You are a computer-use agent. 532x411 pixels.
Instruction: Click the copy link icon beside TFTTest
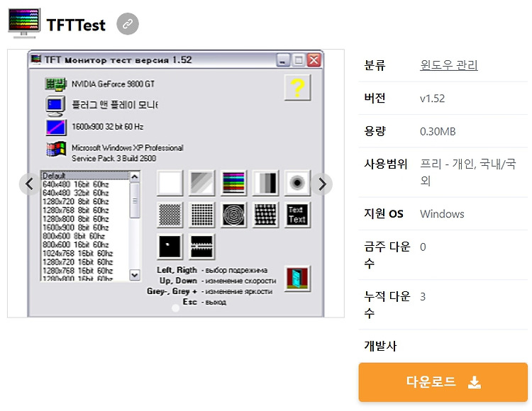(128, 24)
